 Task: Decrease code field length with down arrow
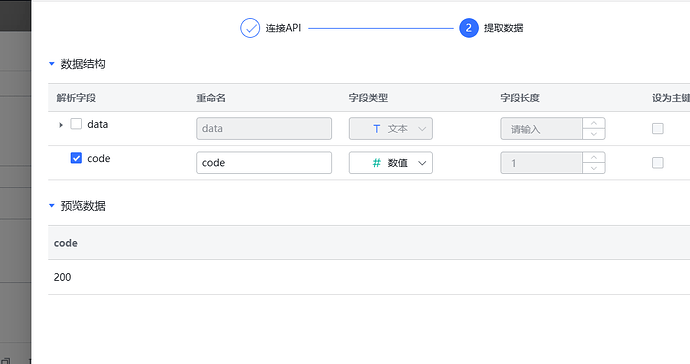[594, 168]
